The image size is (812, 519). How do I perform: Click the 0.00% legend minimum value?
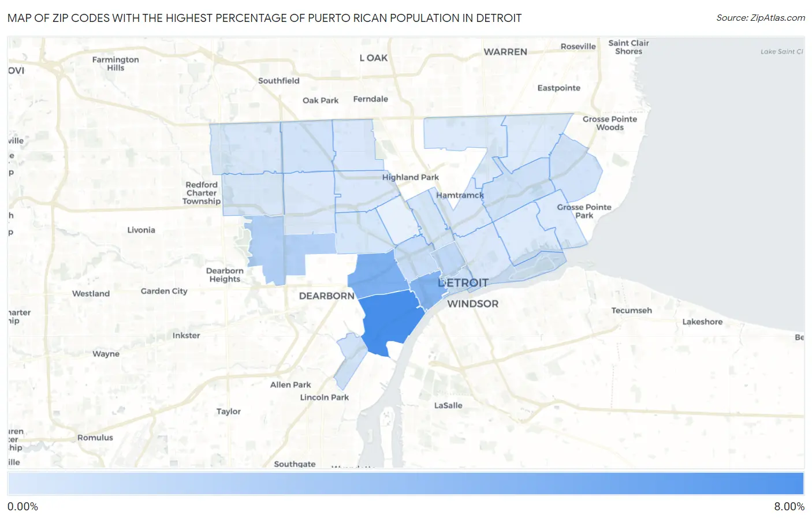(x=23, y=507)
